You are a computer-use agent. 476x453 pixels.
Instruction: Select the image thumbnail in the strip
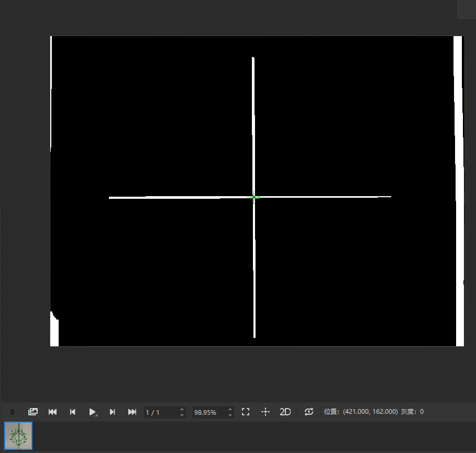click(x=18, y=436)
